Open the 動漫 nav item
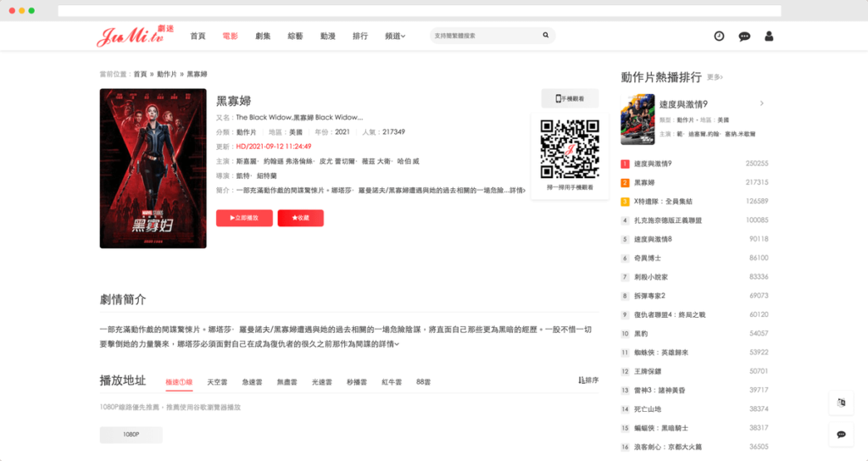Image resolution: width=868 pixels, height=461 pixels. point(328,36)
